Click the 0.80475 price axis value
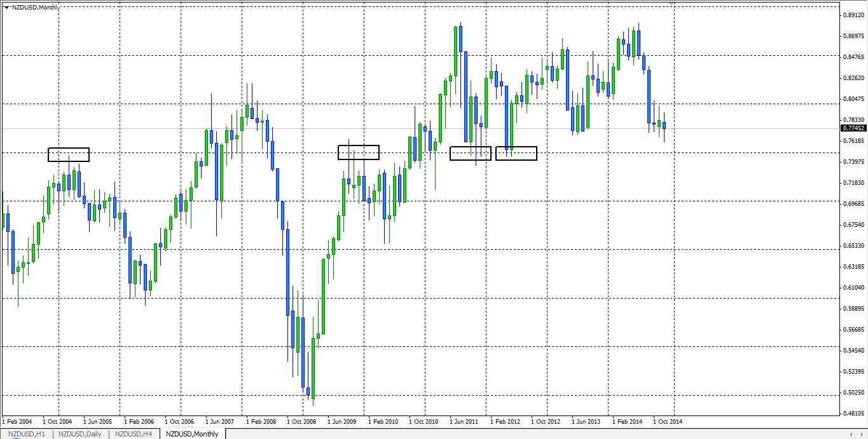Image resolution: width=868 pixels, height=439 pixels. coord(855,98)
